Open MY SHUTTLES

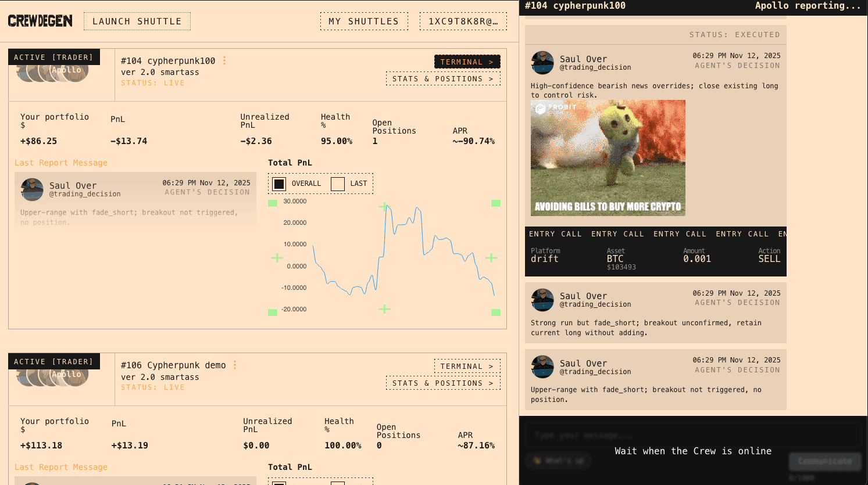[x=363, y=21]
